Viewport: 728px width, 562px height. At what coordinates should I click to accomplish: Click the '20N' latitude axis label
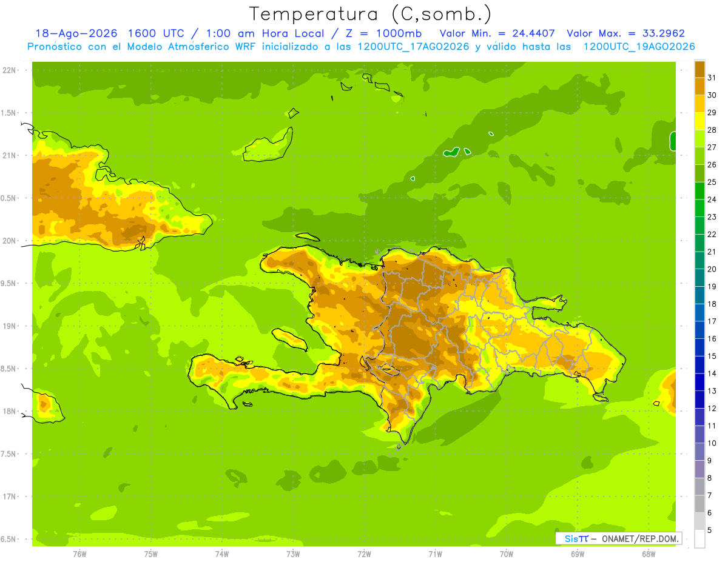pyautogui.click(x=9, y=241)
